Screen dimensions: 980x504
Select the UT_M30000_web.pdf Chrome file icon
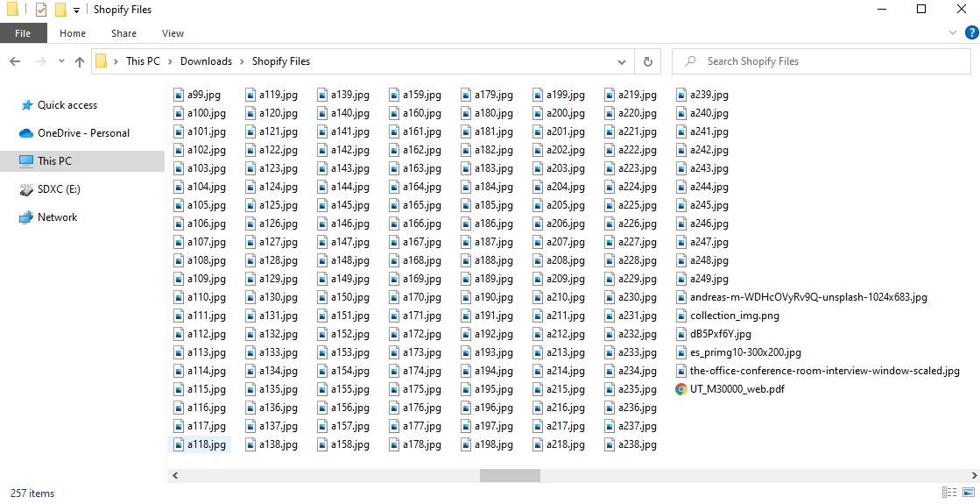681,389
